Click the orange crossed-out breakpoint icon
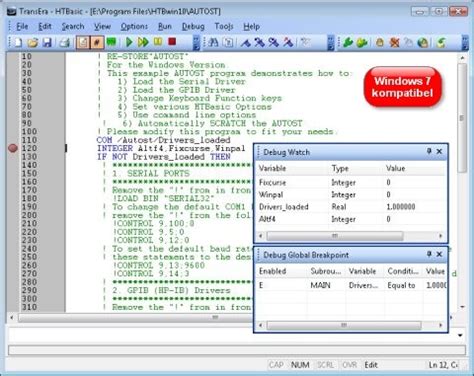This screenshot has width=474, height=376. click(x=394, y=43)
